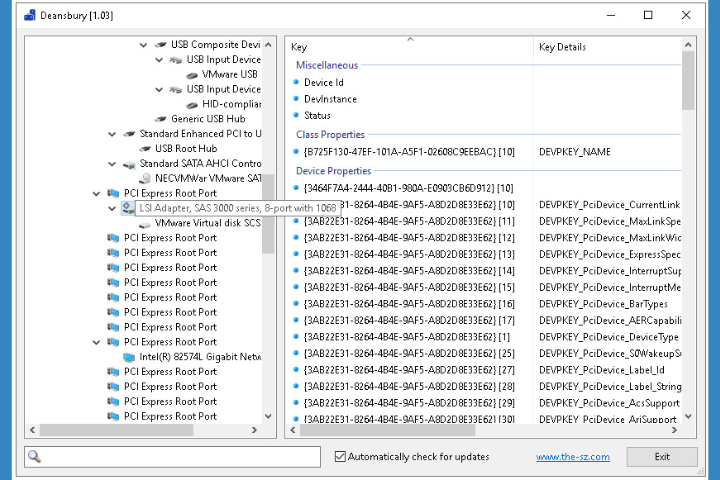This screenshot has height=480, width=720.
Task: Toggle Automatically check for updates checkbox
Action: point(340,457)
